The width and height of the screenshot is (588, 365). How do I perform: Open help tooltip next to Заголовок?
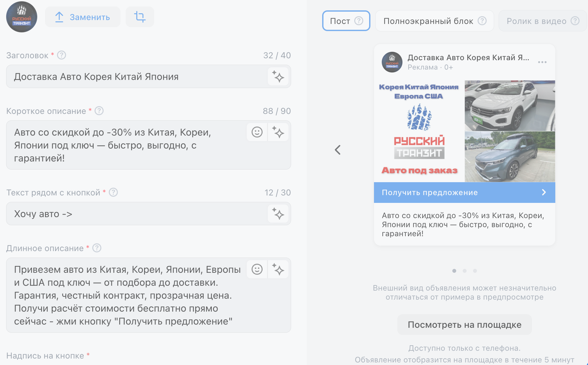62,55
